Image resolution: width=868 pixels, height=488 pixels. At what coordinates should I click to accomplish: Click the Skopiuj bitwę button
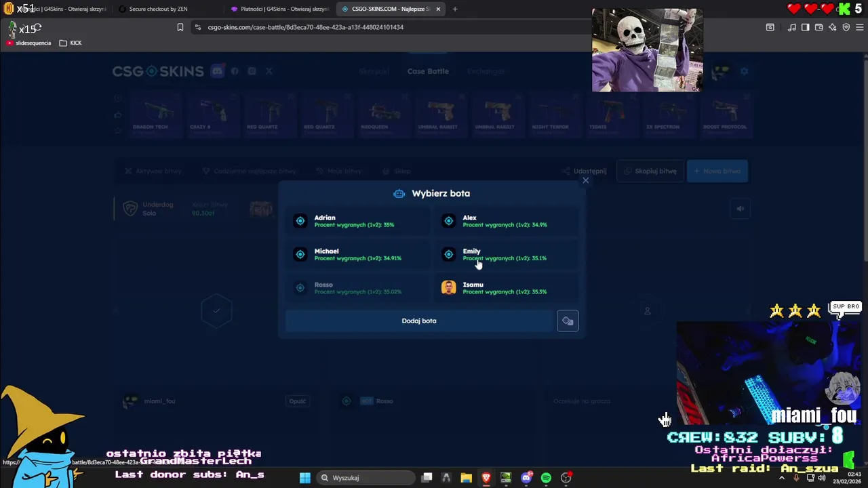650,171
